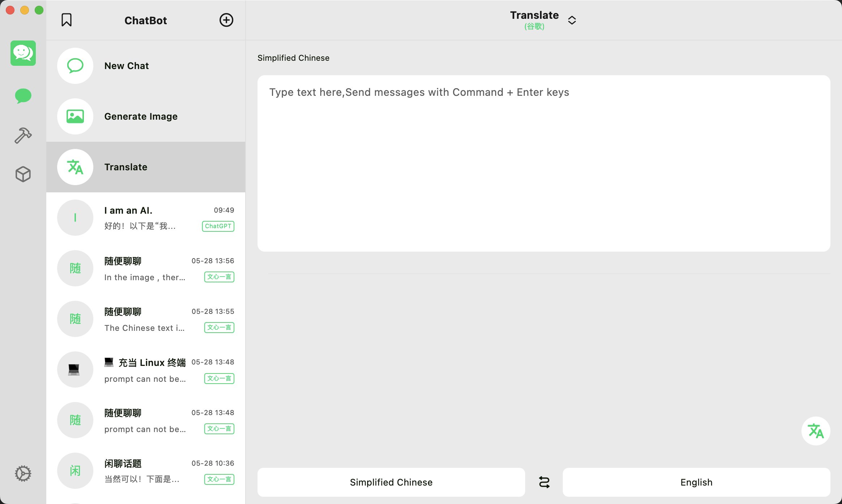Click the translation text input area
This screenshot has width=842, height=504.
tap(544, 163)
